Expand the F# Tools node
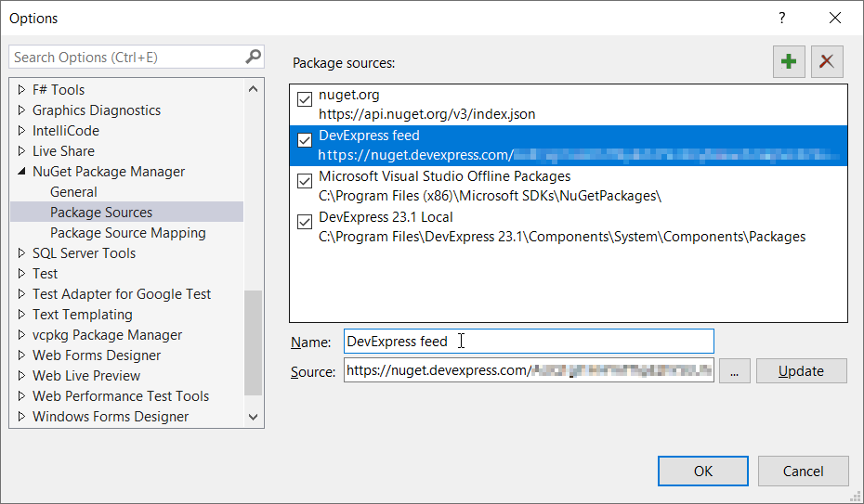Image resolution: width=864 pixels, height=504 pixels. [21, 90]
